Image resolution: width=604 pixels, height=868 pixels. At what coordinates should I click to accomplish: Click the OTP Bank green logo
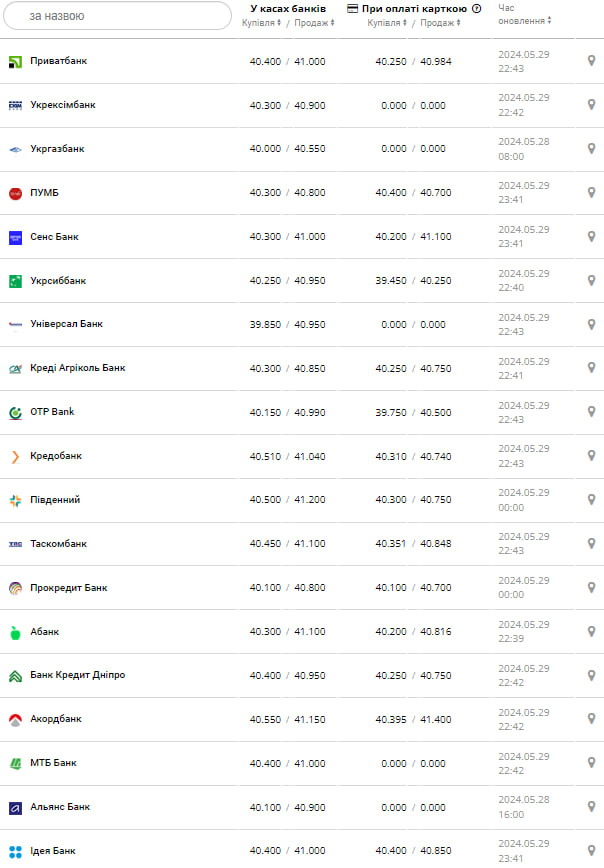(x=15, y=413)
